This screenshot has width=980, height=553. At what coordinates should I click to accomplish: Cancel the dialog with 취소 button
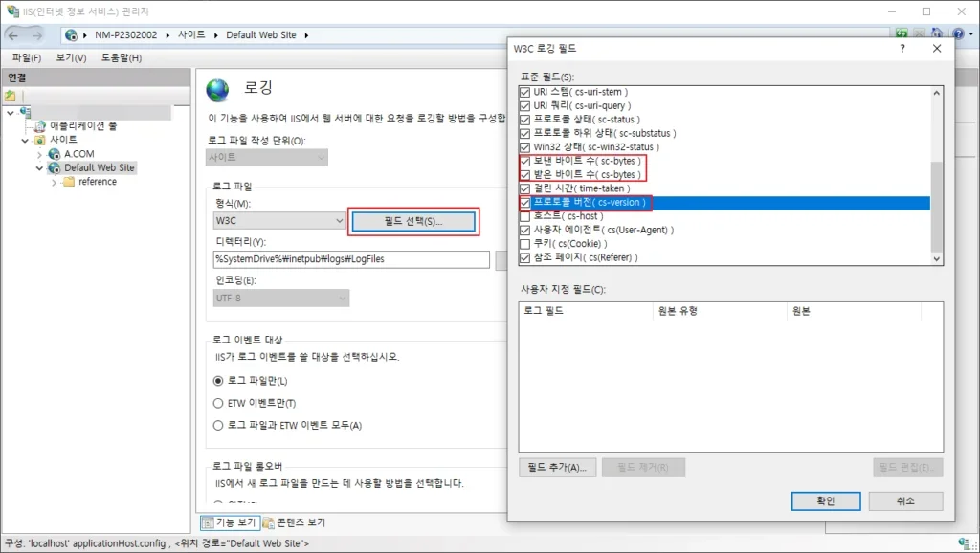pyautogui.click(x=905, y=500)
